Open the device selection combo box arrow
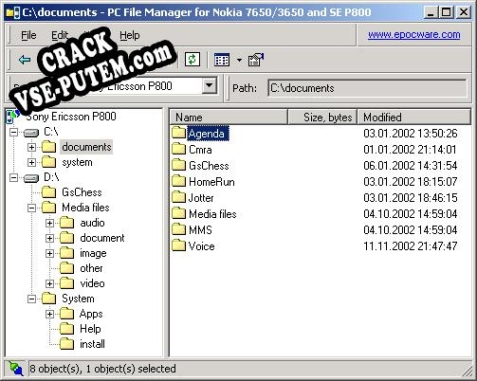This screenshot has width=477, height=381. 209,86
